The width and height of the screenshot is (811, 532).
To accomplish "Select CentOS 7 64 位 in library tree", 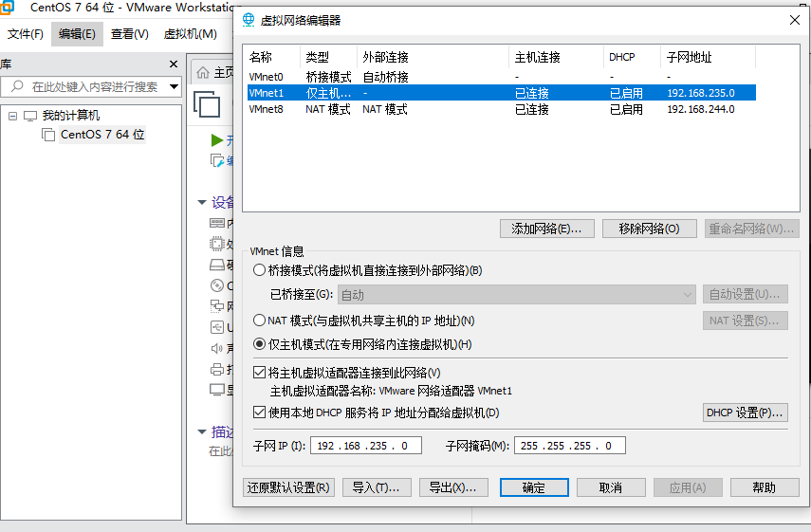I will 101,135.
